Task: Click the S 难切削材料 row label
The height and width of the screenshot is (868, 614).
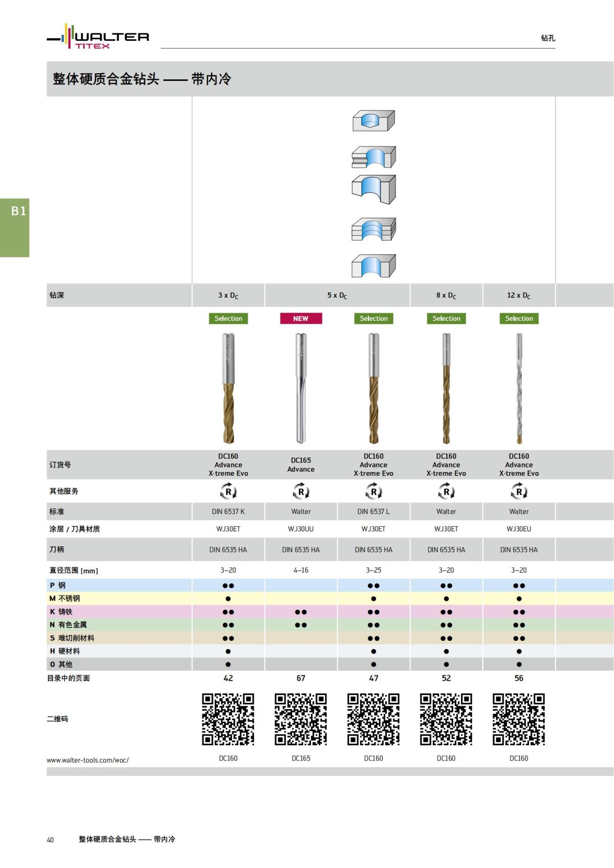Action: 72,638
